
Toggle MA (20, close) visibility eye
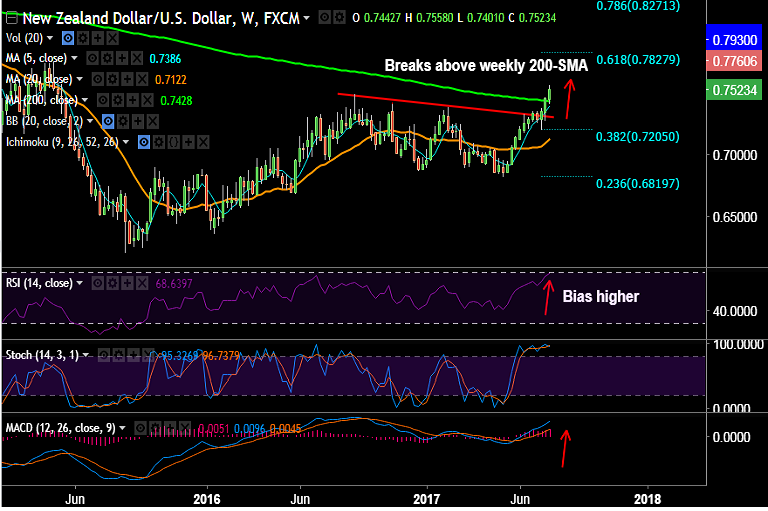pos(97,79)
